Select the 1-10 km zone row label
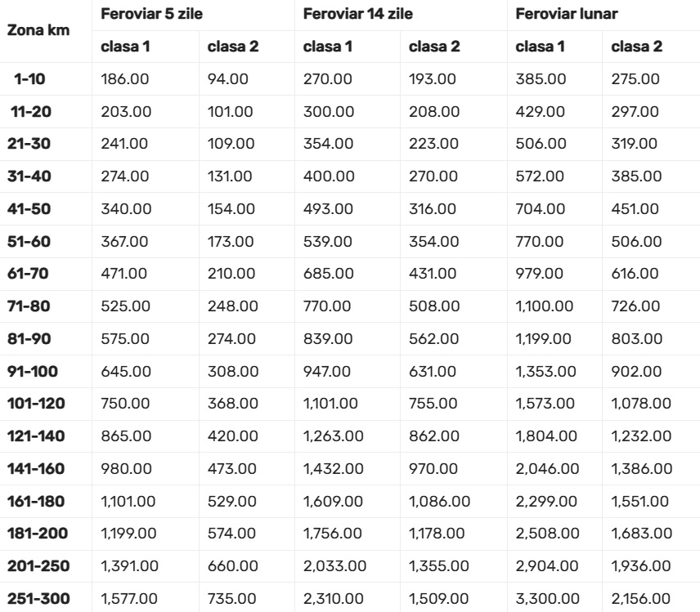Screen dimensions: 700x612 click(34, 81)
